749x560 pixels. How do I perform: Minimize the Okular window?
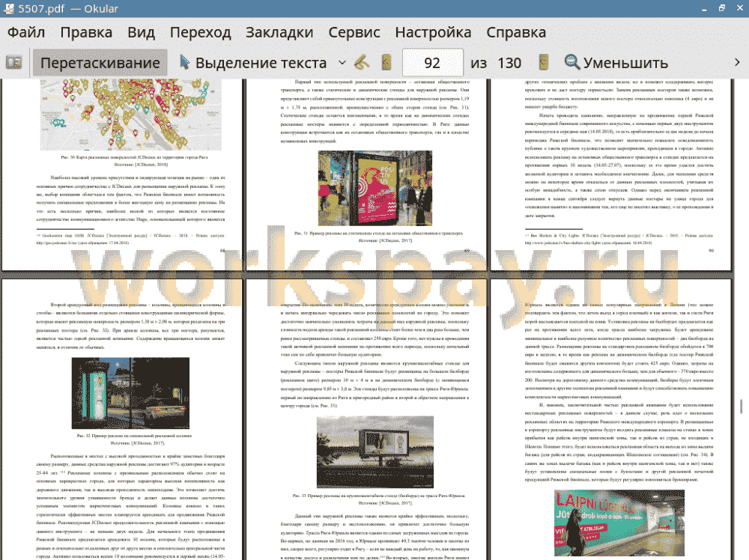point(705,8)
